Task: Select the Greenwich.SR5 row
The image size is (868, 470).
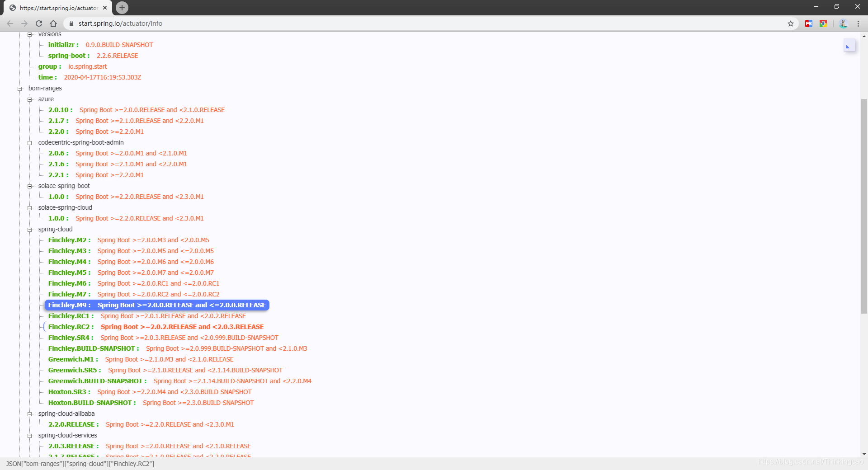Action: [x=165, y=370]
